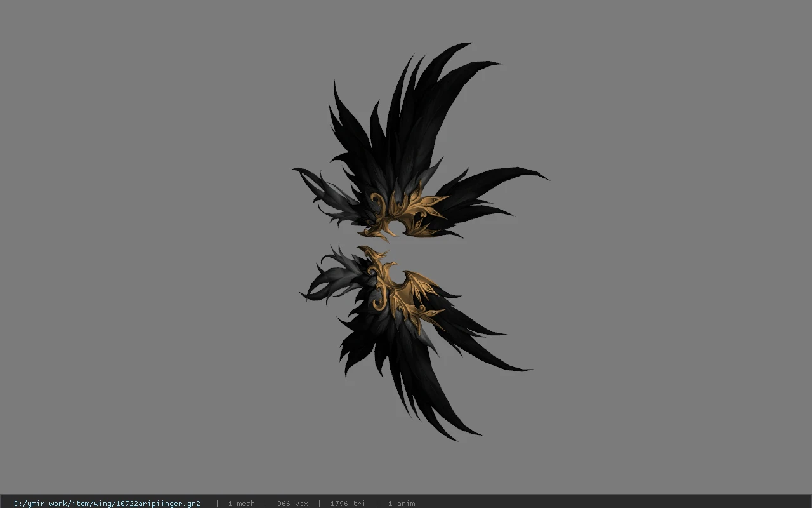812x508 pixels.
Task: Click the '1796 tri' status entry
Action: click(348, 504)
